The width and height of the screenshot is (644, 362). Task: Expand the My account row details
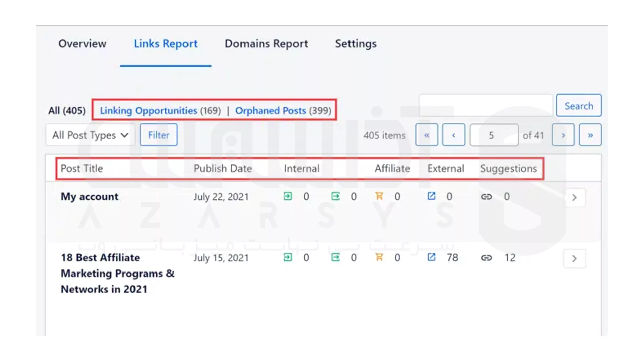574,198
